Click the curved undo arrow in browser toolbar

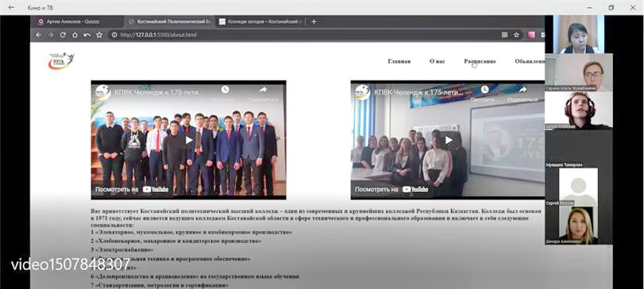[87, 35]
